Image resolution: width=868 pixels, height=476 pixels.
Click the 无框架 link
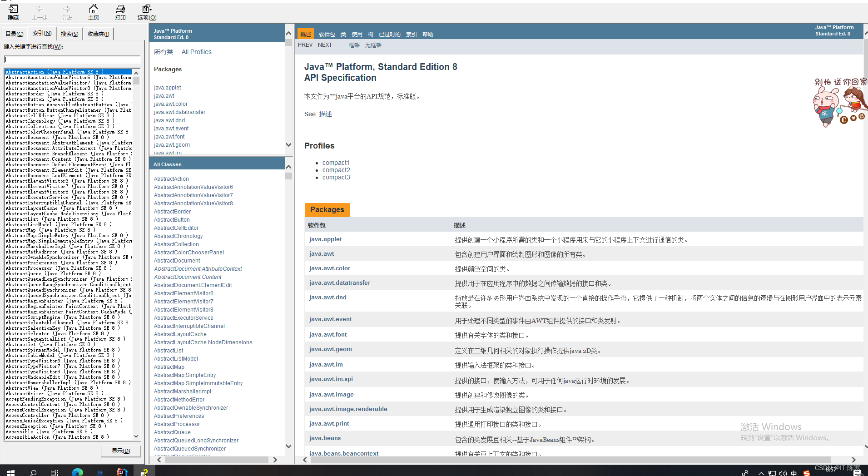click(373, 45)
